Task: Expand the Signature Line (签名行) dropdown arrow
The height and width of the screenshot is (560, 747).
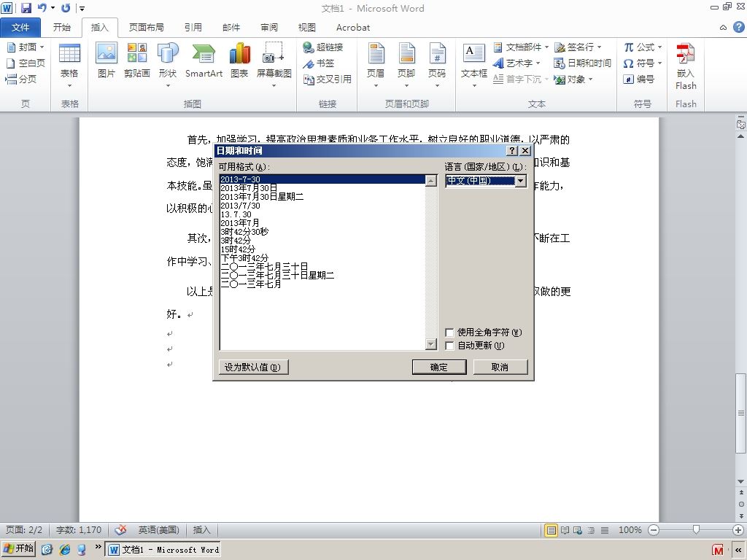Action: (600, 47)
